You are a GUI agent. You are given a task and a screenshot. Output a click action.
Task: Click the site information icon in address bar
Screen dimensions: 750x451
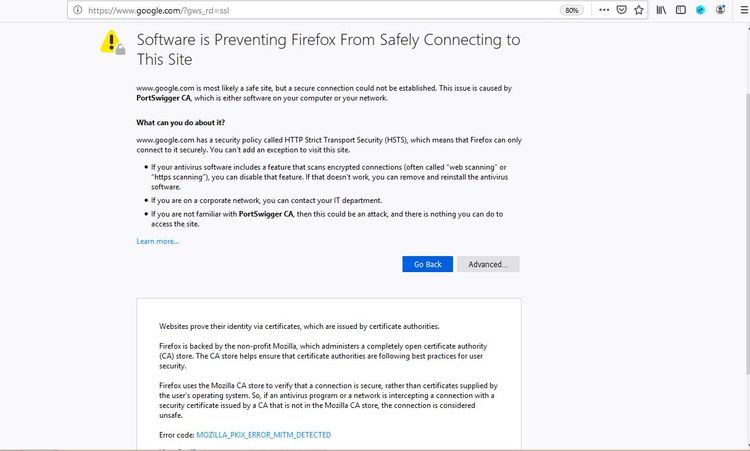(x=77, y=10)
